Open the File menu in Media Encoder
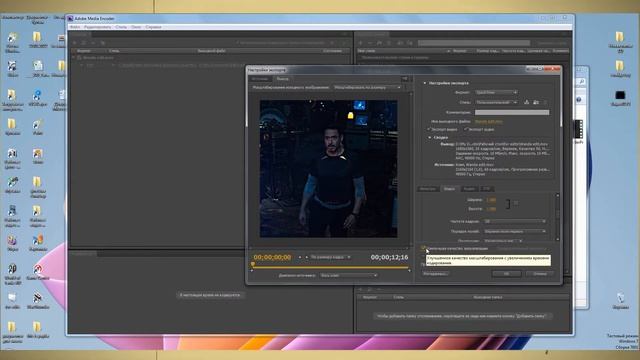Viewport: 640px width, 360px height. tap(75, 27)
